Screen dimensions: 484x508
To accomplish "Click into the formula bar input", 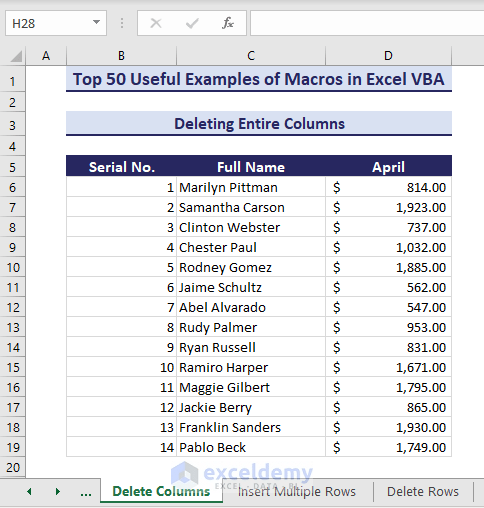I will click(367, 23).
